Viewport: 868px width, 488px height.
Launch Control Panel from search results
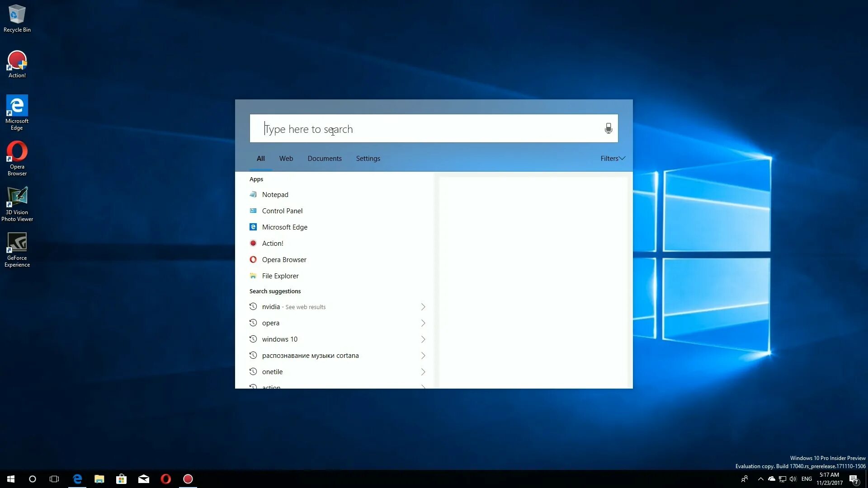(282, 211)
